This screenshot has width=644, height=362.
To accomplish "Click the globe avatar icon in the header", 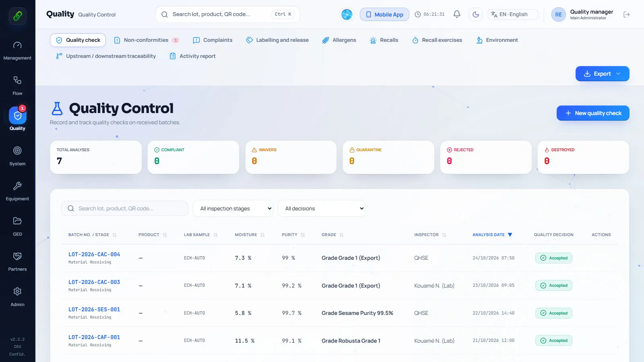I will [x=347, y=14].
